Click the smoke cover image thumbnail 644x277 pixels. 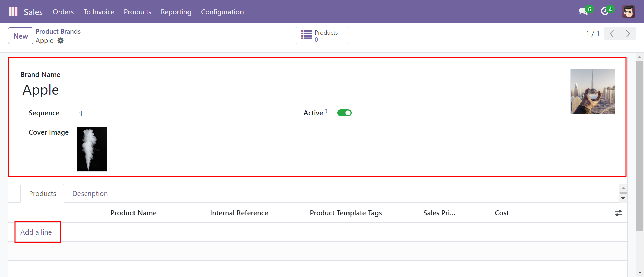[x=92, y=149]
